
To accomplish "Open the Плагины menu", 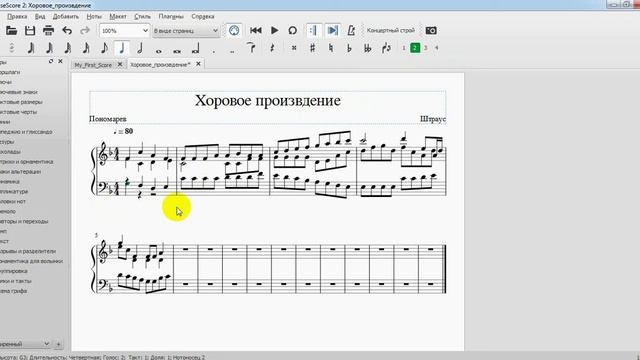I will pyautogui.click(x=171, y=16).
